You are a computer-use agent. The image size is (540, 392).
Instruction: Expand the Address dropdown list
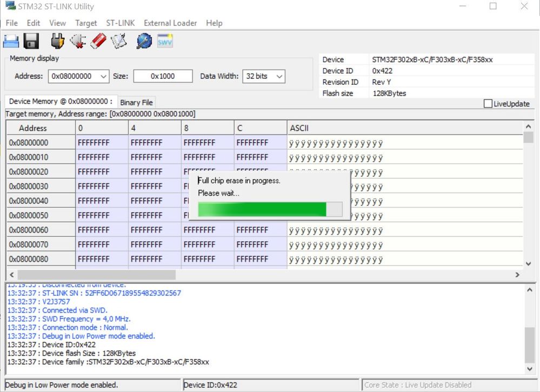103,76
